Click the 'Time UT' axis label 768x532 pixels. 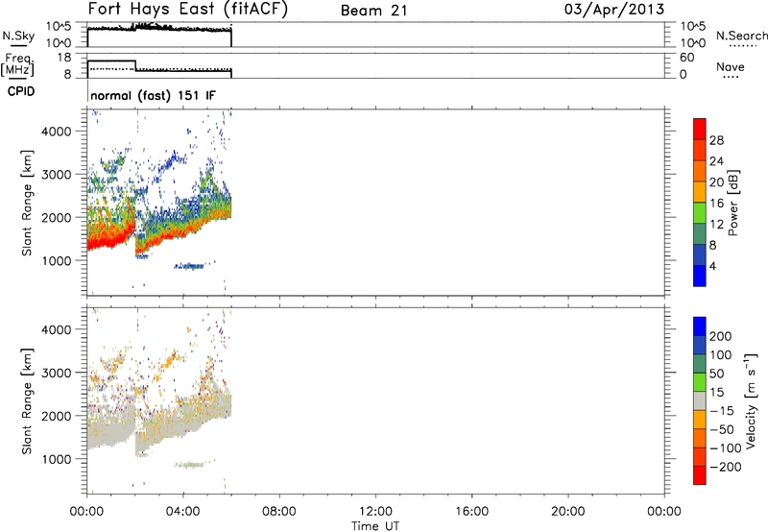coord(375,525)
